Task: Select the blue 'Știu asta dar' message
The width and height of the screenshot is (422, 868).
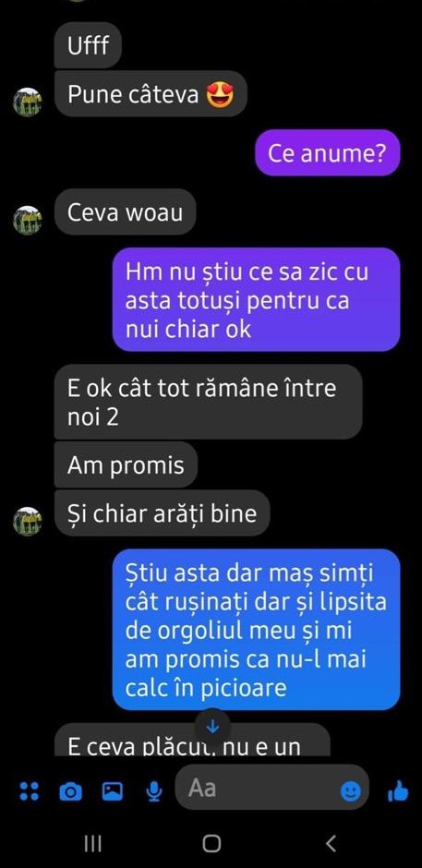Action: (257, 630)
